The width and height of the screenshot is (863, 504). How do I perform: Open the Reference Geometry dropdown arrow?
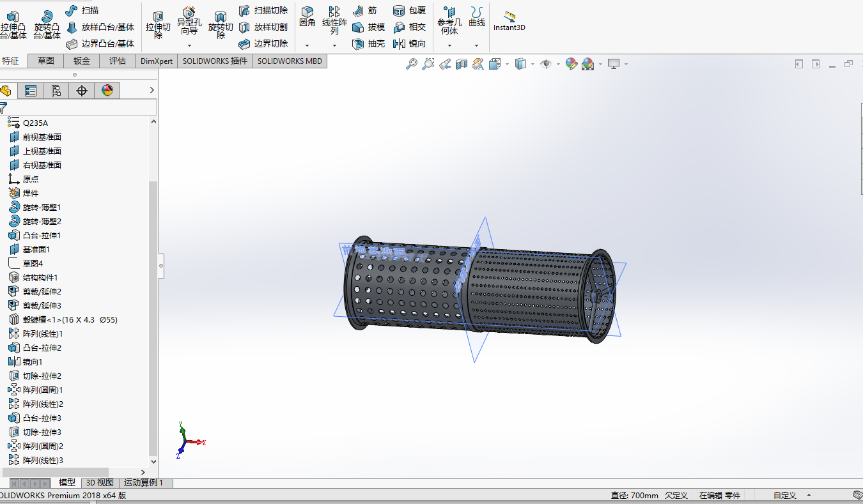tap(449, 45)
